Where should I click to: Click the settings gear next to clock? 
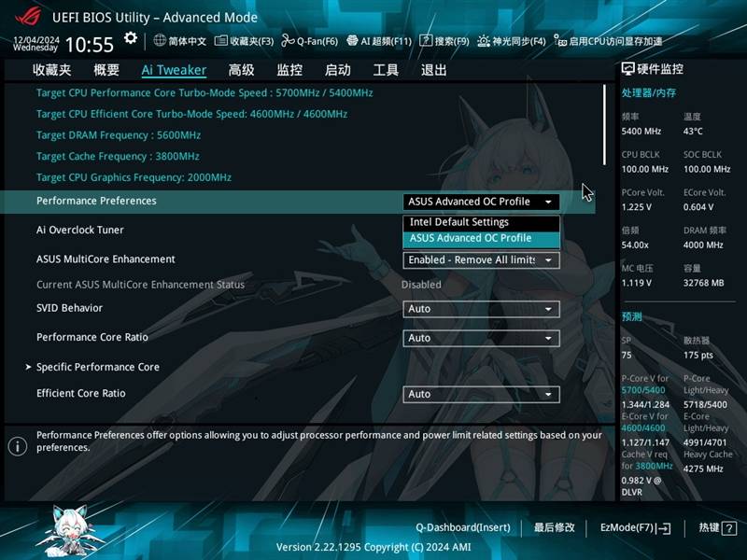[131, 38]
